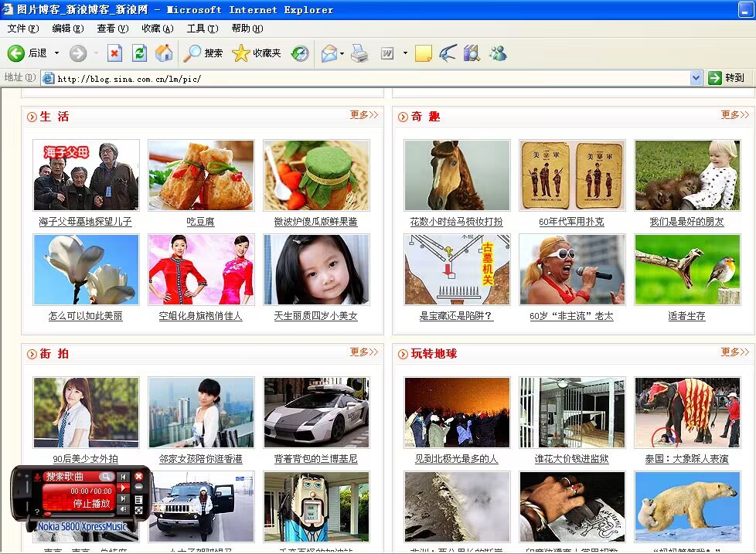The image size is (756, 554).
Task: Click the Print icon in toolbar
Action: coord(359,53)
